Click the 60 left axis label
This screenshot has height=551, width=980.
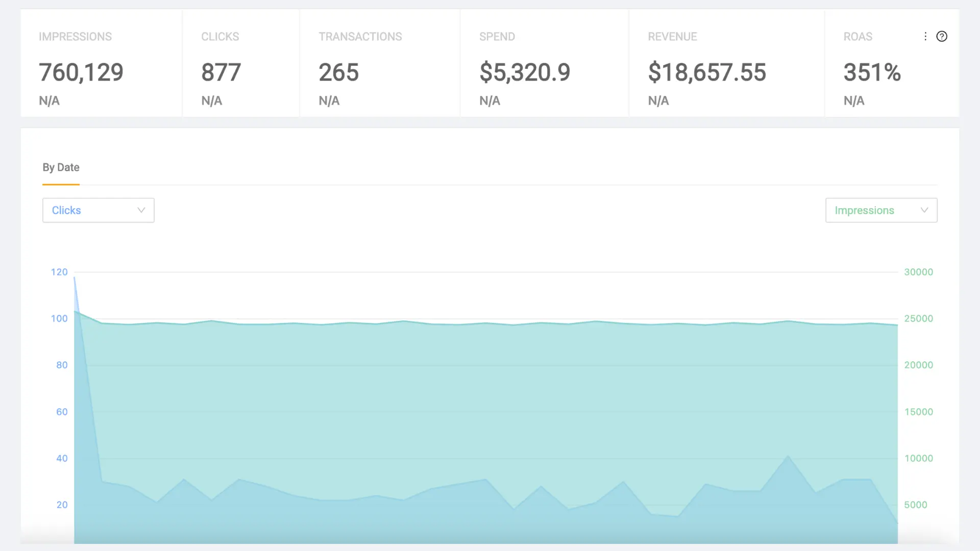point(62,412)
